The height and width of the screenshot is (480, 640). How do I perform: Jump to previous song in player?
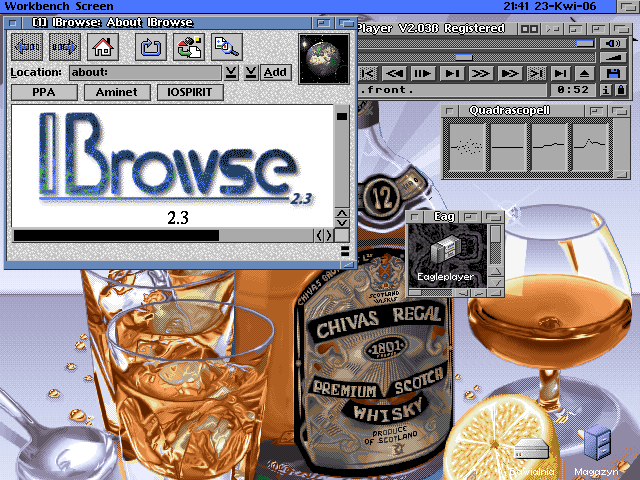tap(368, 73)
